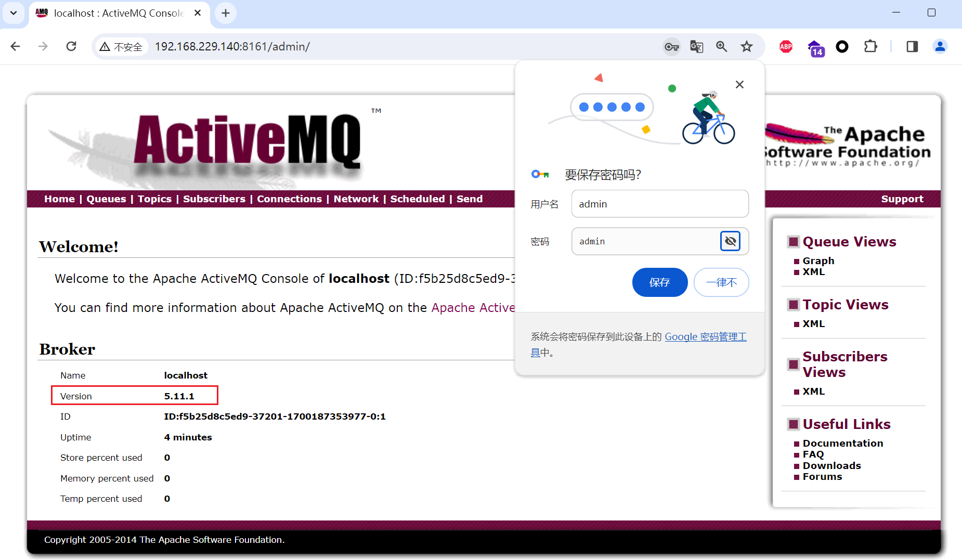Click the black circle extension icon
The image size is (962, 560).
tap(842, 47)
